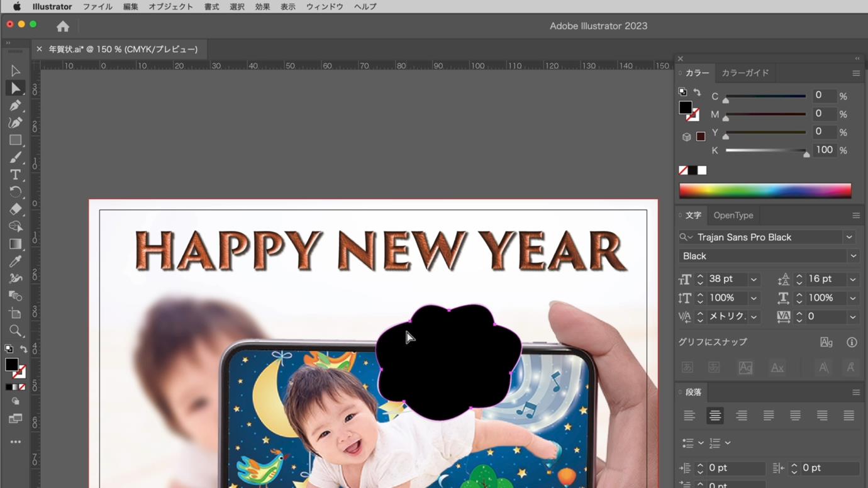Select the Symbol Sprayer tool
This screenshot has width=868, height=488.
point(15,279)
